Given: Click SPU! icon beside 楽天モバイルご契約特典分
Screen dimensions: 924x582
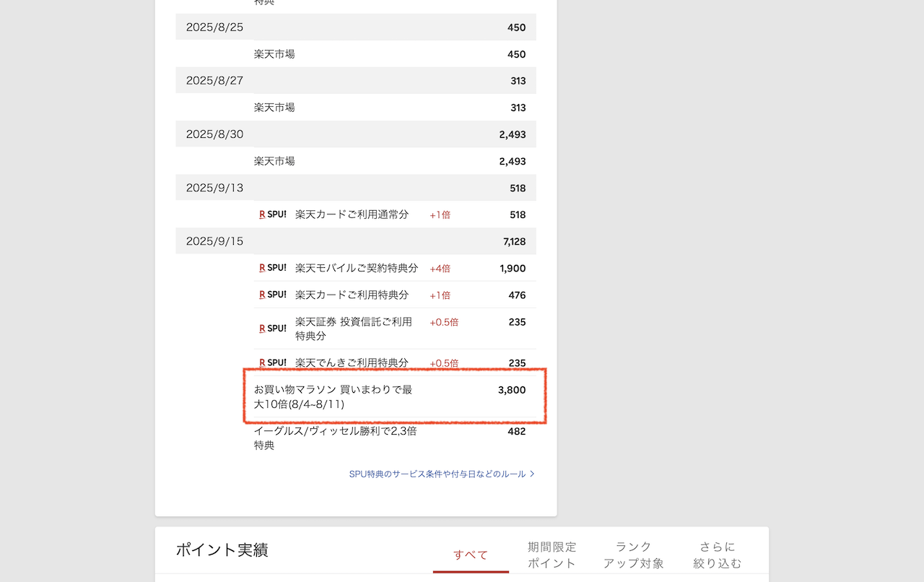Looking at the screenshot, I should 273,268.
